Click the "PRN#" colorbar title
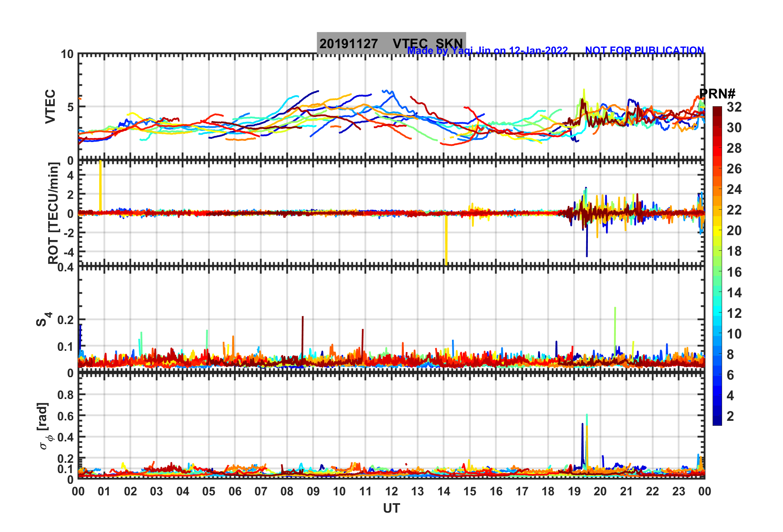783x532 pixels. pos(717,94)
